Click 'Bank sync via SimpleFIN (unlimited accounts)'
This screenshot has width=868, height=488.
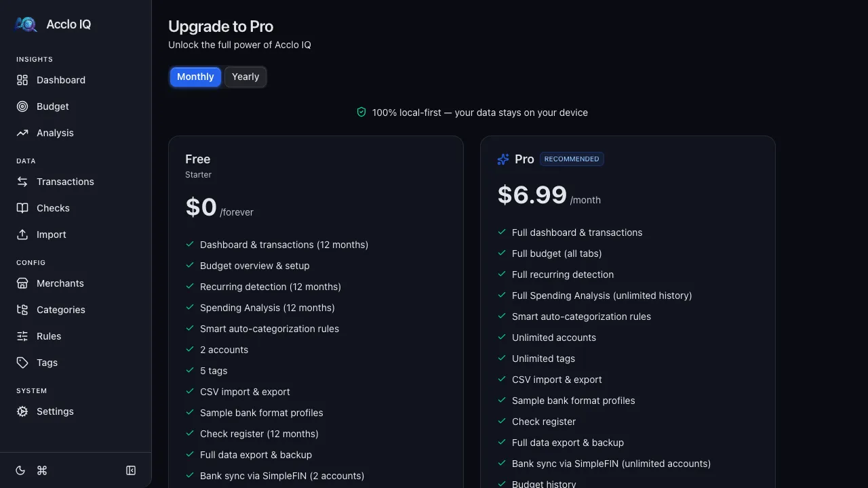pyautogui.click(x=612, y=464)
